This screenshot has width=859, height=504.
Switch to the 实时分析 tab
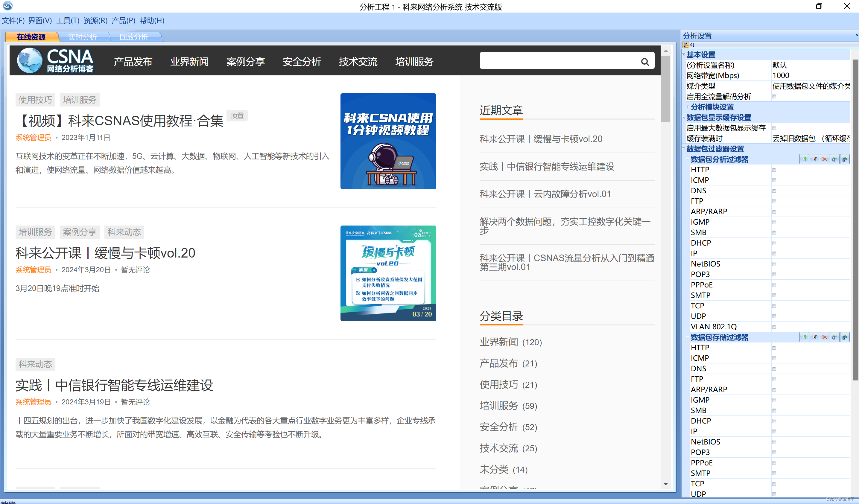click(x=83, y=37)
